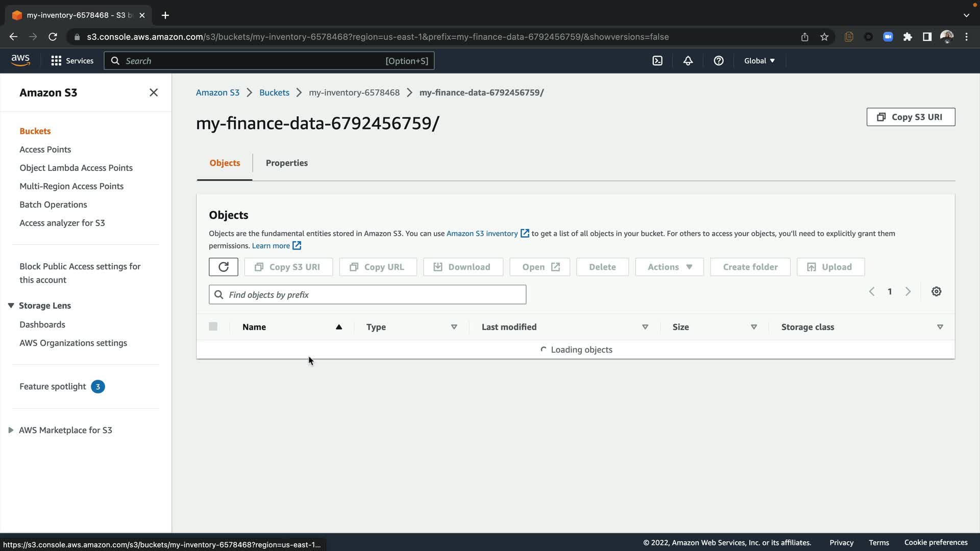Open Access Points in sidebar menu
The image size is (980, 551).
45,149
